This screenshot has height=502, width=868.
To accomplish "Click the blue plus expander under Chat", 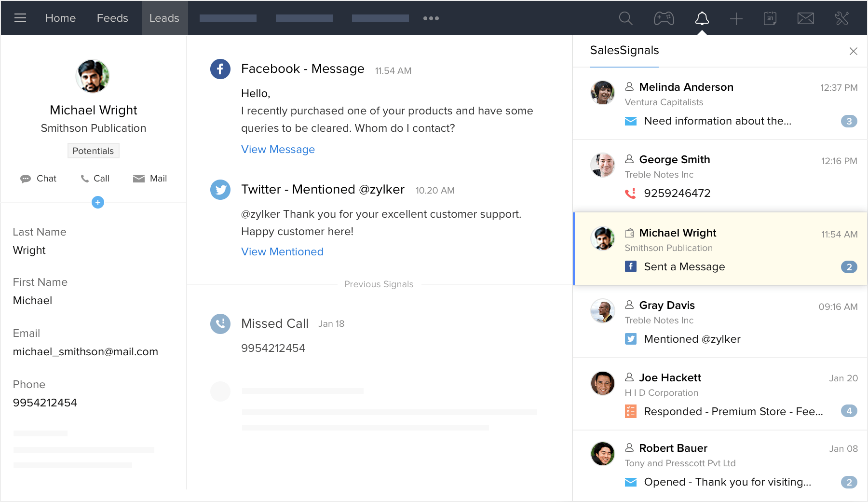I will click(98, 202).
